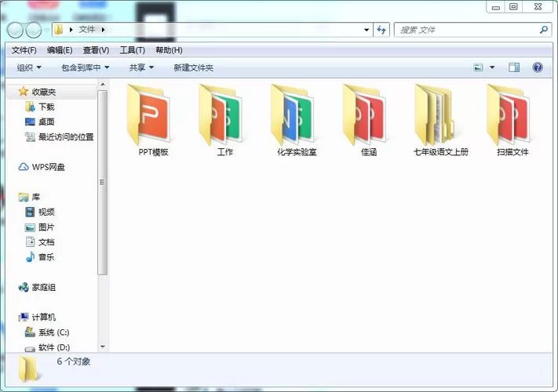
Task: Select the 图片 text in sidebar
Action: click(46, 227)
